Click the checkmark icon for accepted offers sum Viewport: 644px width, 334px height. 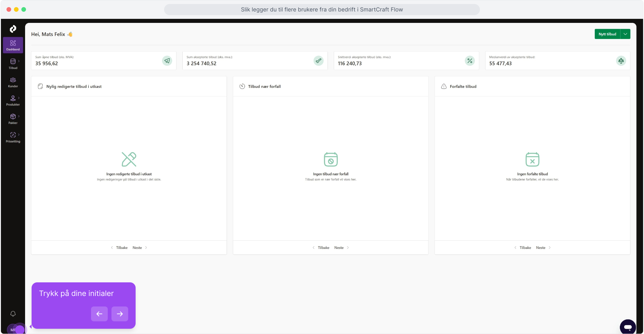coord(319,61)
